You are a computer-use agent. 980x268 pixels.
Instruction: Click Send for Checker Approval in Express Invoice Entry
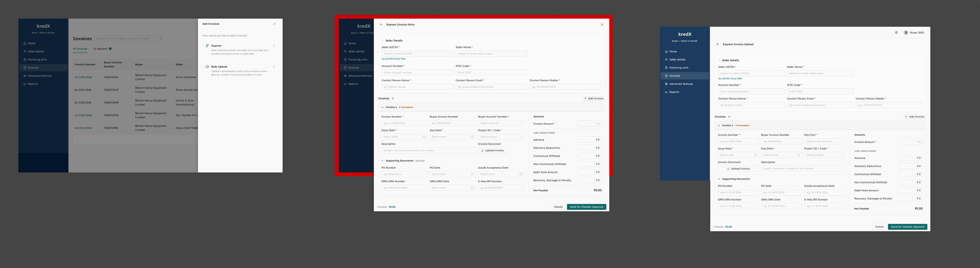click(x=586, y=207)
